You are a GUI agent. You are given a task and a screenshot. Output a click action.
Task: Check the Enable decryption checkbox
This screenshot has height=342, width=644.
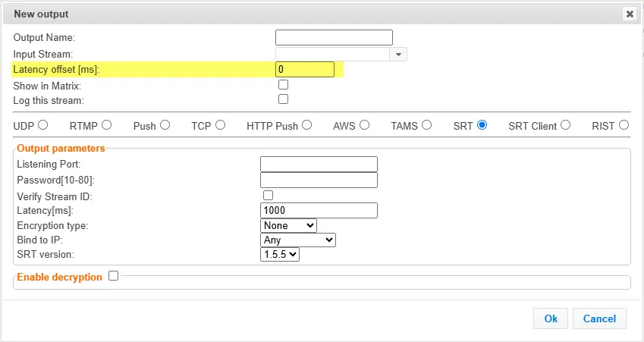coord(113,276)
